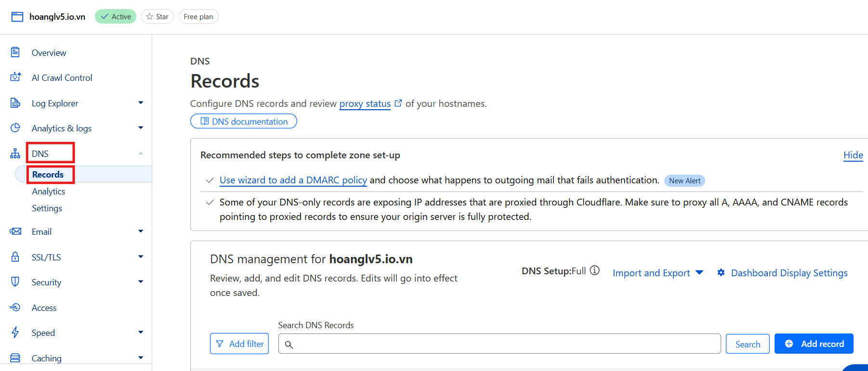Click the DNS Setup info icon
Image resolution: width=868 pixels, height=371 pixels.
595,270
